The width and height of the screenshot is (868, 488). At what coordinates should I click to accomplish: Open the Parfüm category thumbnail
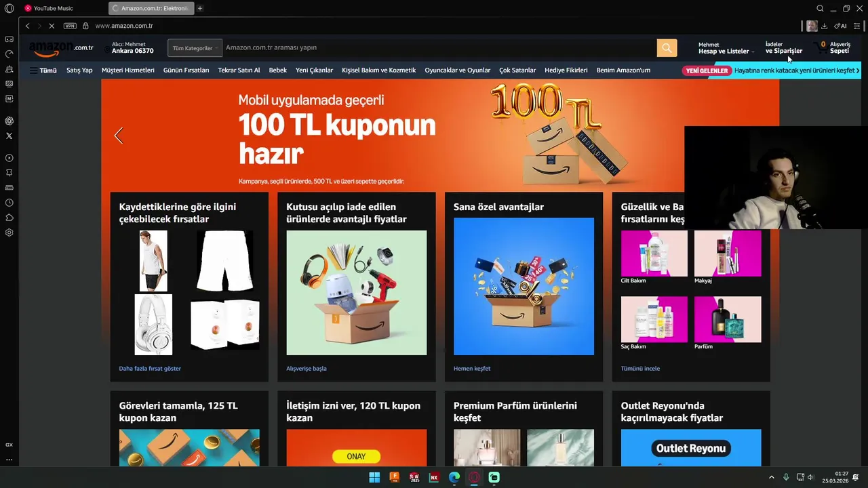coord(728,319)
